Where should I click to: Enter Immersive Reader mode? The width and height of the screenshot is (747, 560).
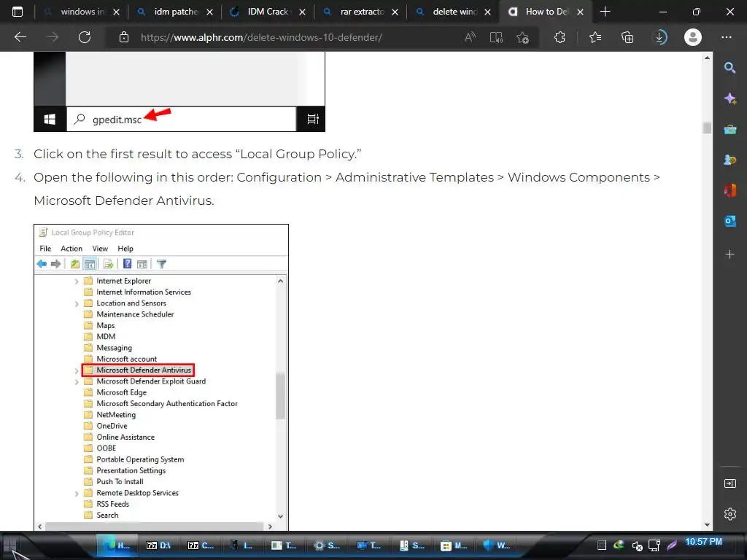496,37
